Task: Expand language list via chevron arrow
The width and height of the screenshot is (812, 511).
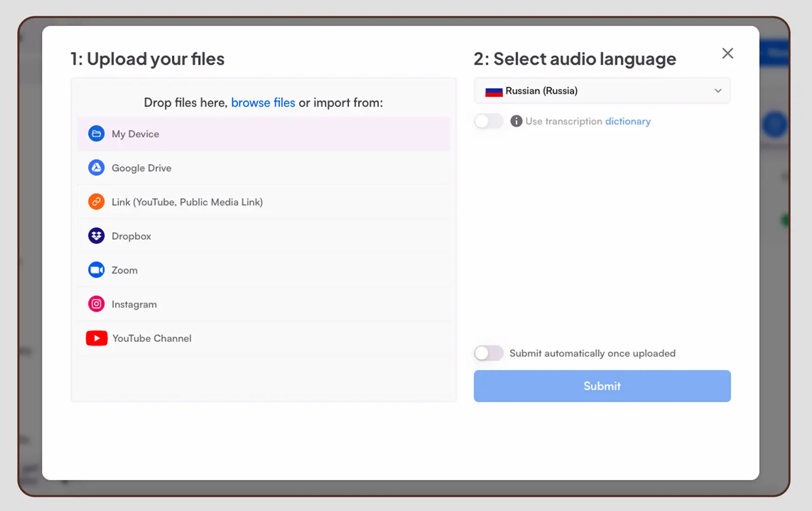Action: pos(718,91)
